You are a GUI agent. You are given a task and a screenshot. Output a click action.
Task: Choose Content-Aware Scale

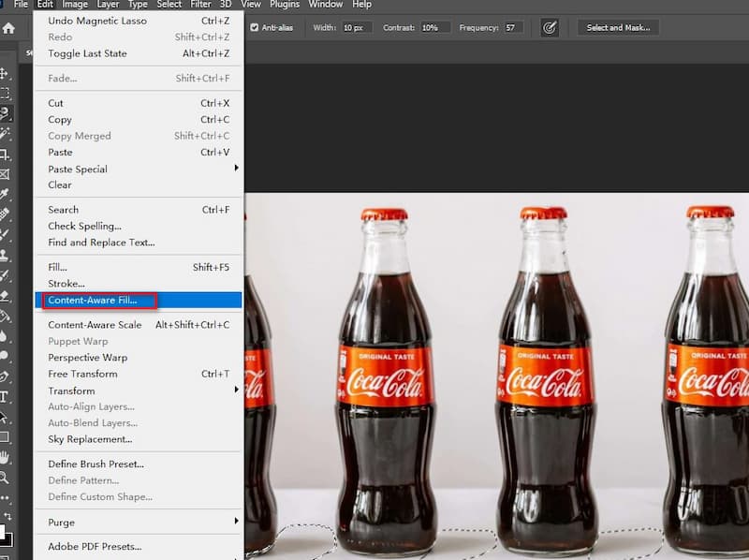[139, 325]
